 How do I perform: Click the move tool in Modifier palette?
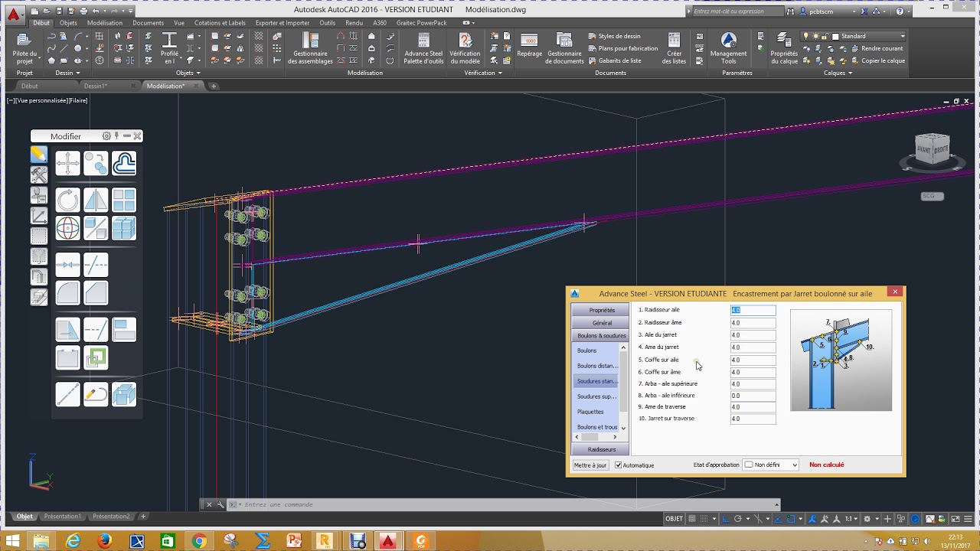point(67,163)
